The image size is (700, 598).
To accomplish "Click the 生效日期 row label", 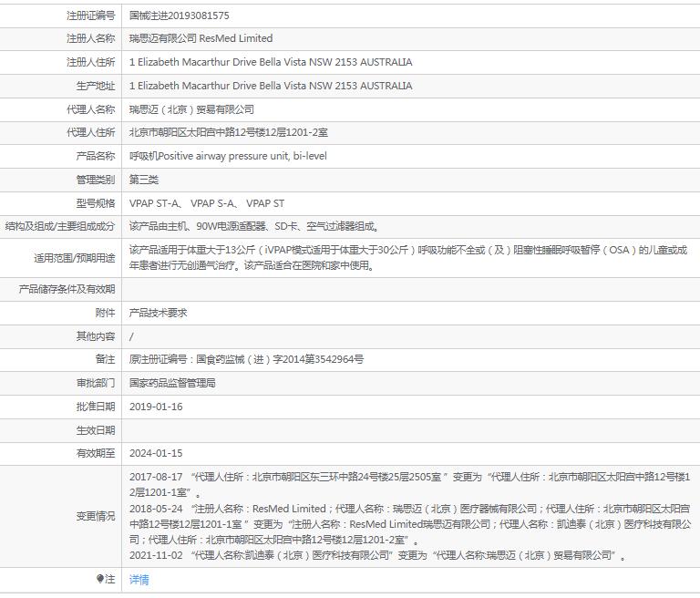I will (x=96, y=430).
